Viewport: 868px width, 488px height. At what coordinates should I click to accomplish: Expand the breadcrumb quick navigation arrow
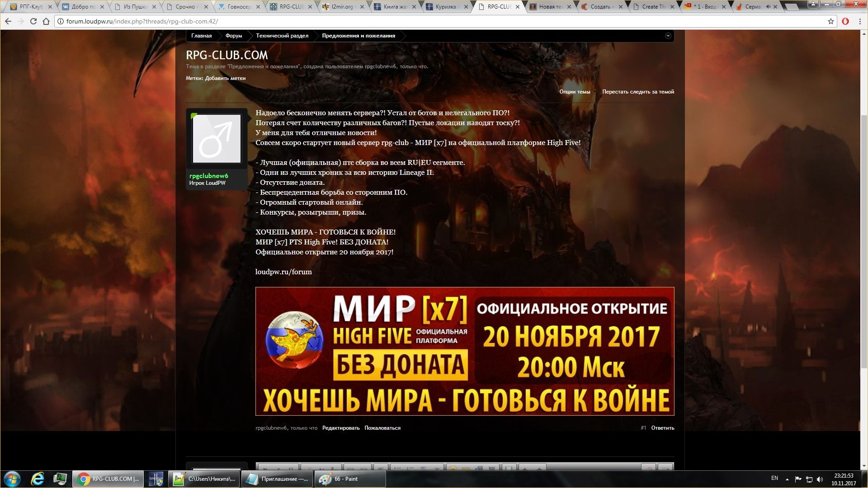tap(668, 36)
